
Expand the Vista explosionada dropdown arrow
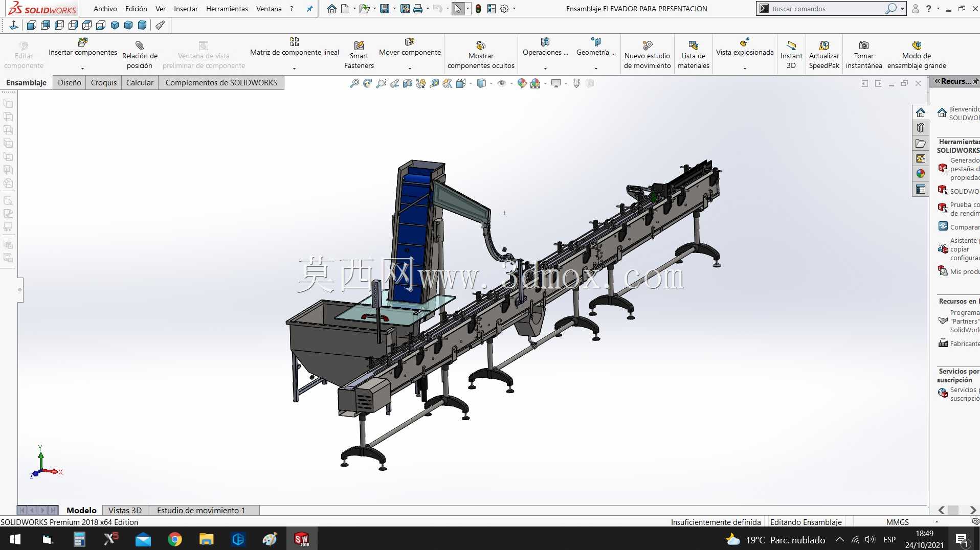coord(745,68)
